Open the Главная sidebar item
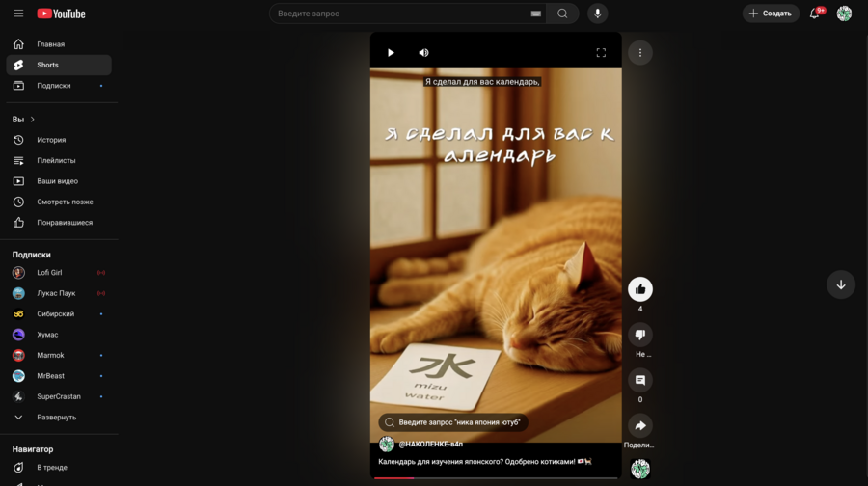The image size is (868, 486). coord(59,44)
